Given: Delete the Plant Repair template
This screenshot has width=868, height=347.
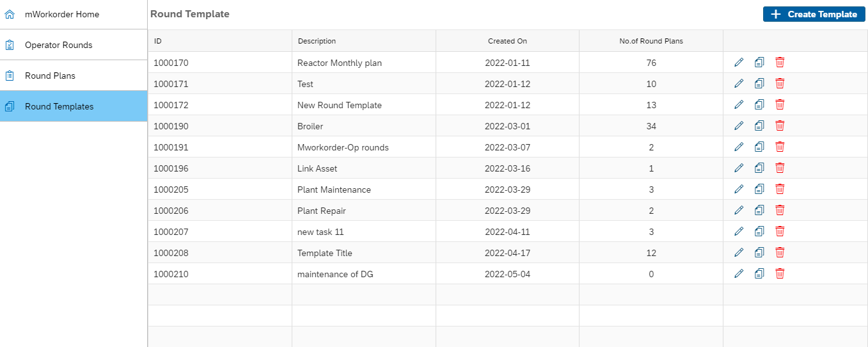Looking at the screenshot, I should pyautogui.click(x=780, y=210).
